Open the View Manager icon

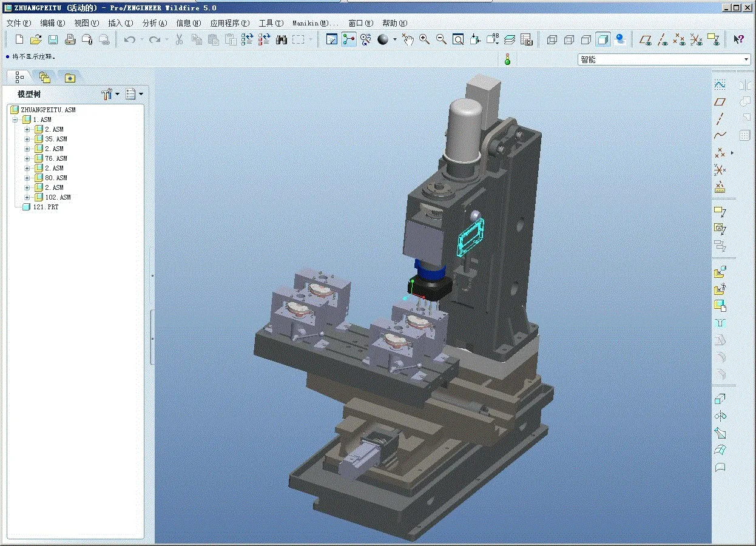point(526,39)
